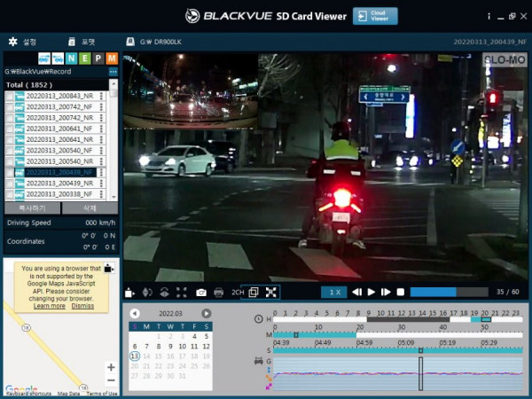Filter list by rear camera recordings
The height and width of the screenshot is (399, 532).
[58, 59]
